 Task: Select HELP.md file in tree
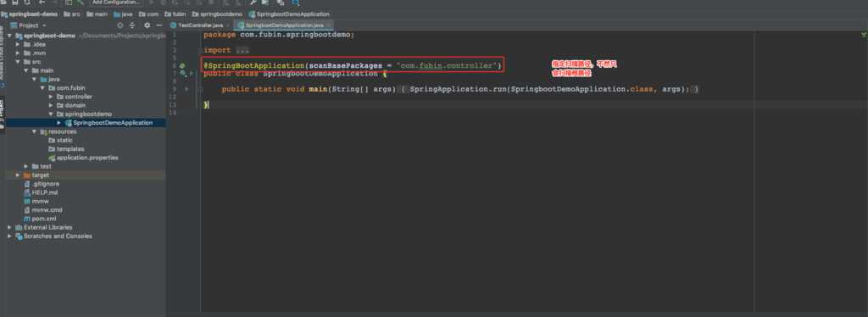pyautogui.click(x=41, y=192)
